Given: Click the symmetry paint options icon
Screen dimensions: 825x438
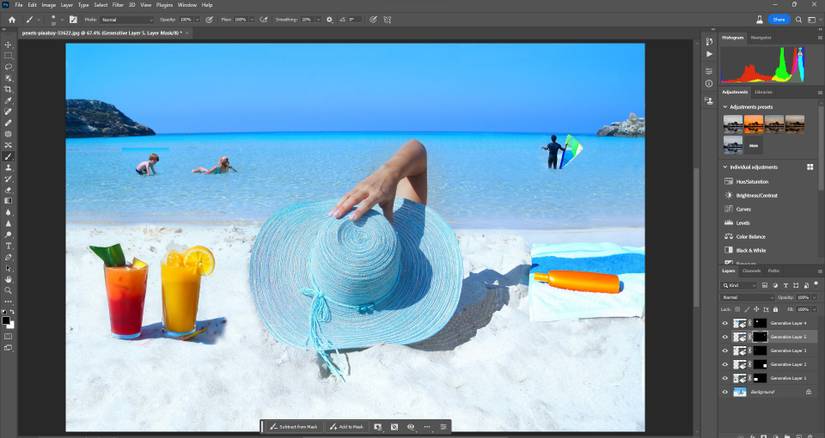Looking at the screenshot, I should (x=387, y=19).
